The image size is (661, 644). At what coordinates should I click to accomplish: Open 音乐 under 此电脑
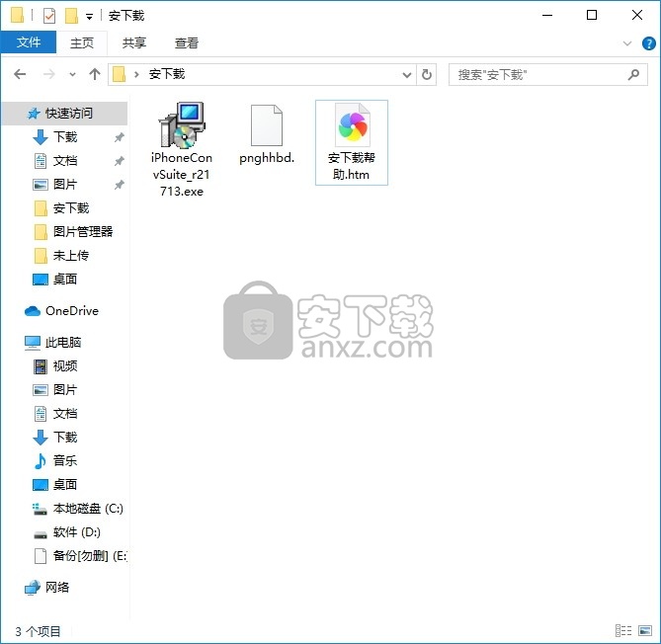point(64,460)
